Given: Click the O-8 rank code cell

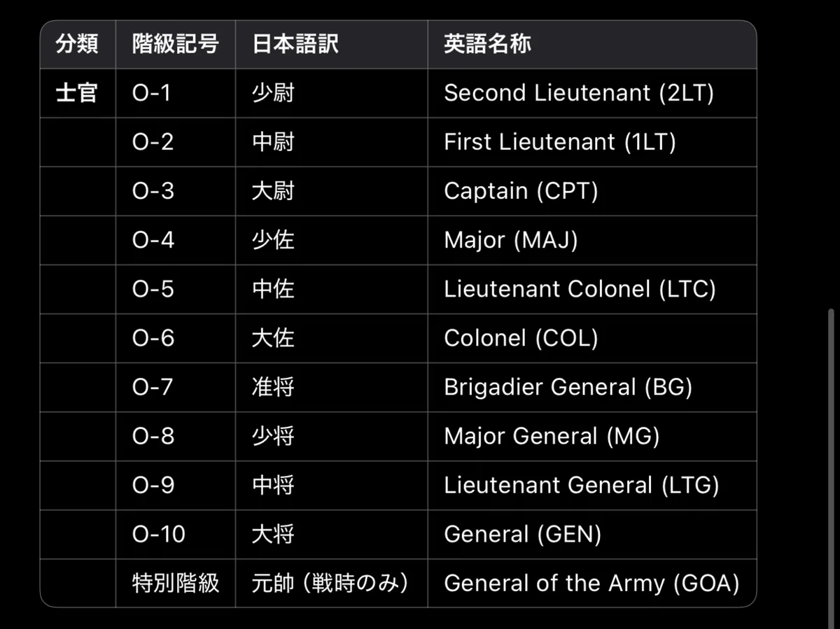Looking at the screenshot, I should point(176,436).
